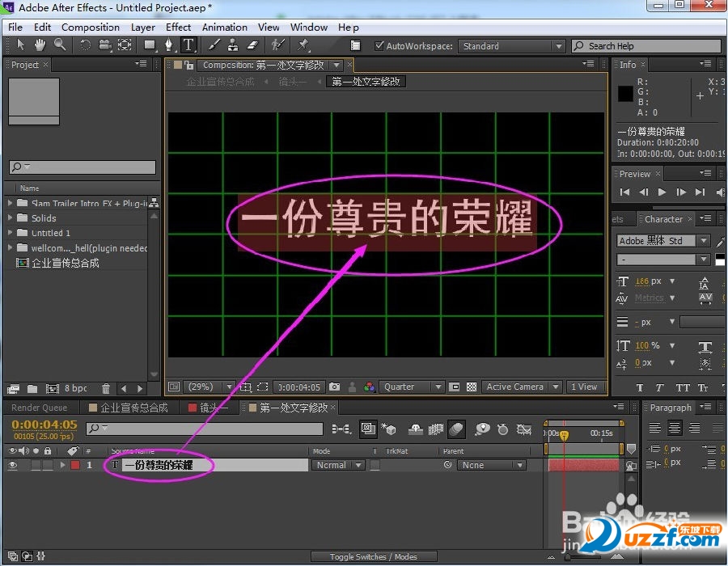728x566 pixels.
Task: Select the Horizontal Type tool
Action: pos(188,45)
